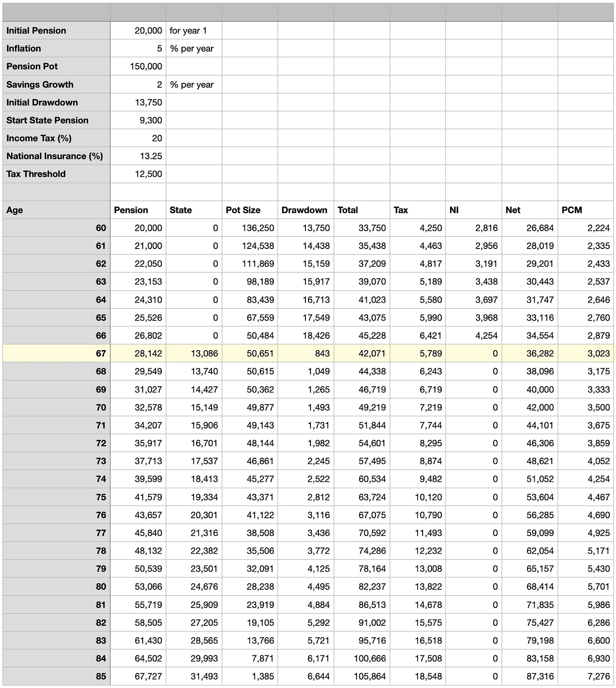Select the Initial Drawdown value 13,750 in settings
The width and height of the screenshot is (616, 688).
(x=138, y=102)
